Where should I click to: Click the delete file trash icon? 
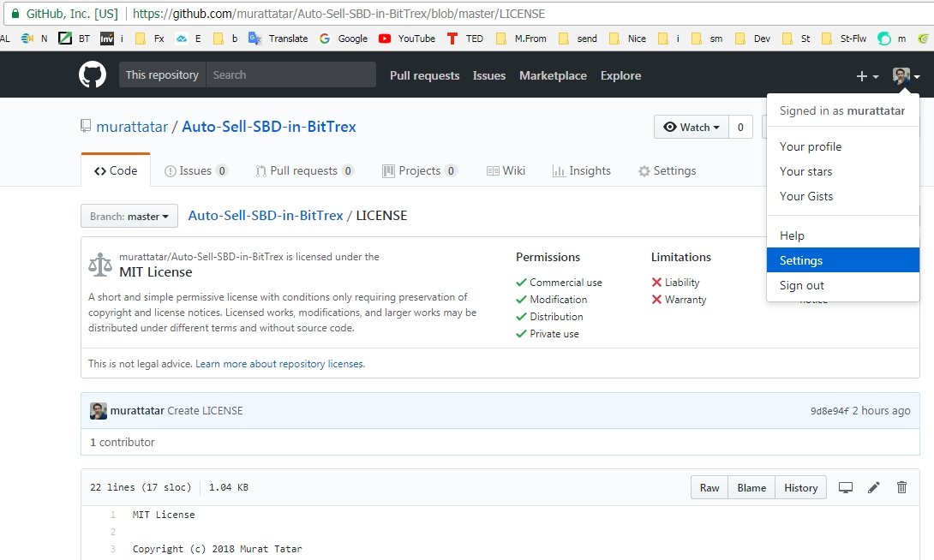point(901,487)
